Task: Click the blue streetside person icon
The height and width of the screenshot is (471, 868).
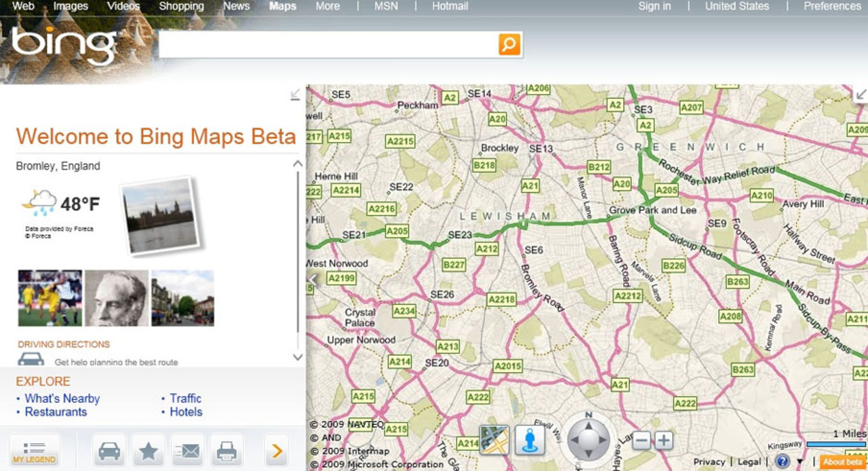Action: [x=530, y=440]
